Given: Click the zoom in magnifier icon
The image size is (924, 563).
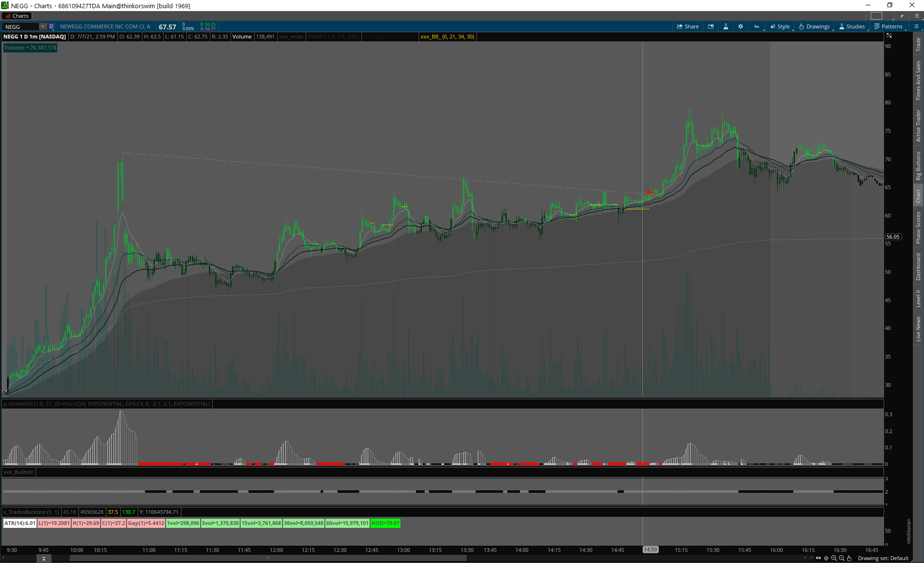Looking at the screenshot, I should coord(834,558).
